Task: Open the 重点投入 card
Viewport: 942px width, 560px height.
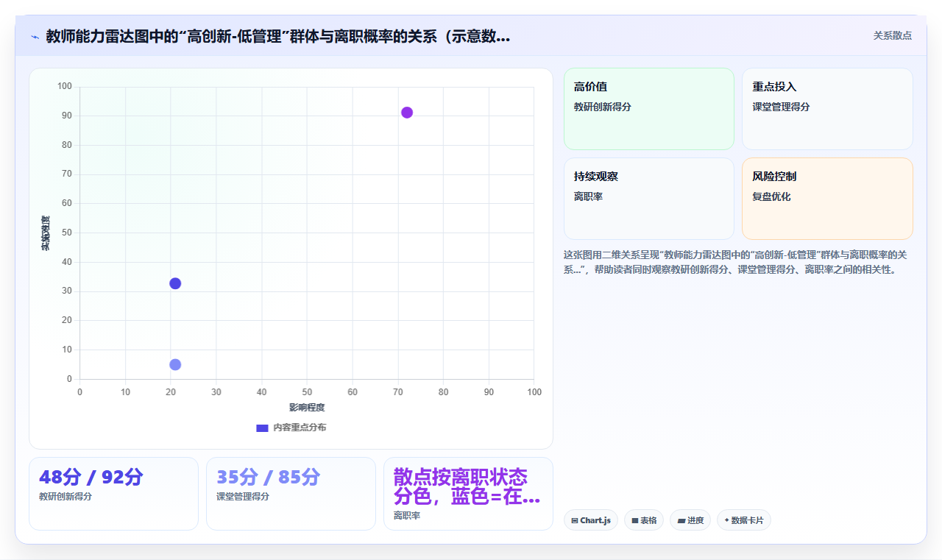Action: click(x=827, y=109)
